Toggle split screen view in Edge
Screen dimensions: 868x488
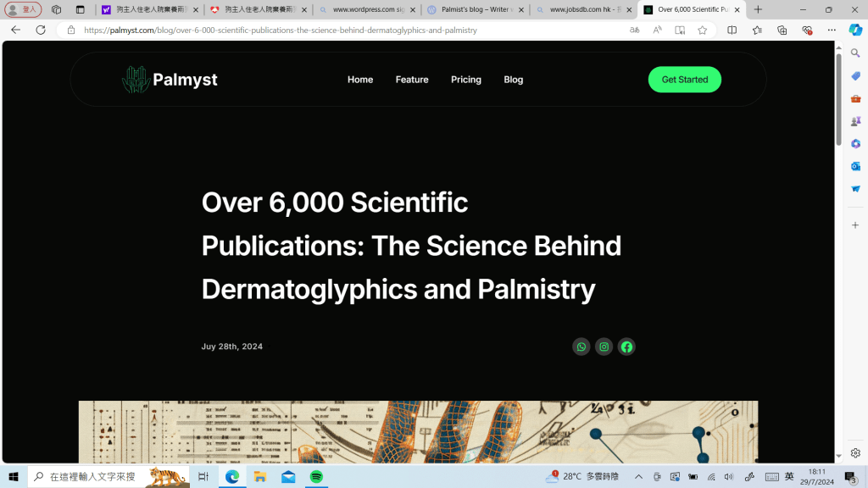click(732, 30)
